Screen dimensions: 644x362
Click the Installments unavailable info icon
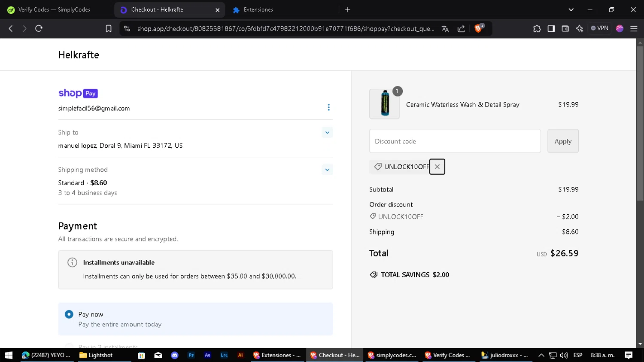72,262
